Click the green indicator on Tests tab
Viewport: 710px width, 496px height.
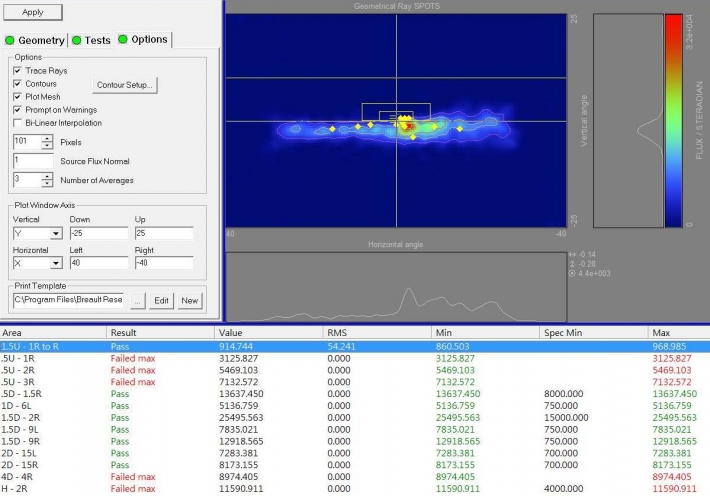point(76,41)
